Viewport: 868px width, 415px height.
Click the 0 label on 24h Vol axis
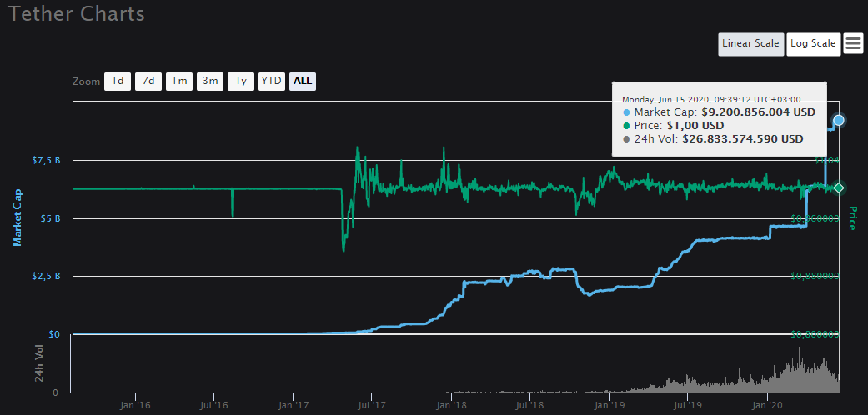(x=55, y=392)
